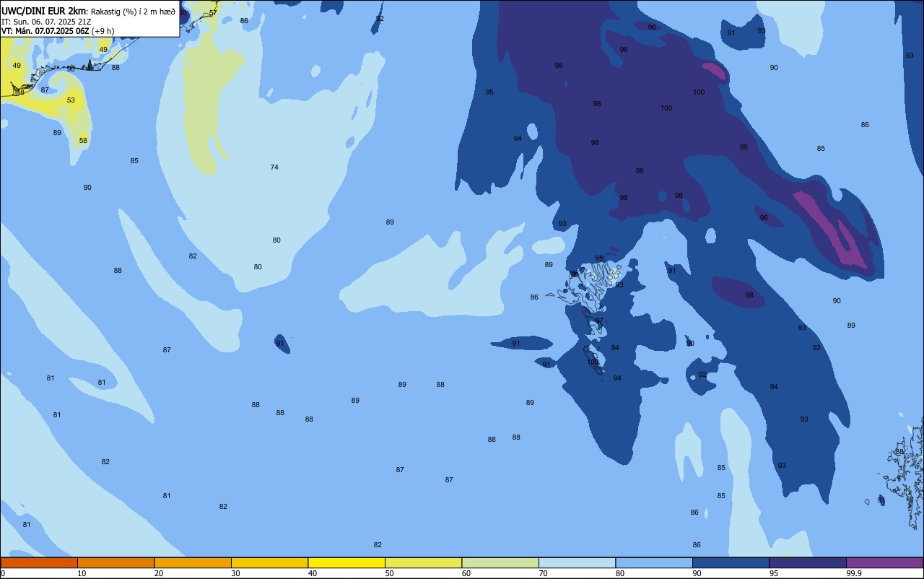Image resolution: width=924 pixels, height=579 pixels.
Task: Click the 0–10 dark orange legend swatch
Action: (39, 562)
